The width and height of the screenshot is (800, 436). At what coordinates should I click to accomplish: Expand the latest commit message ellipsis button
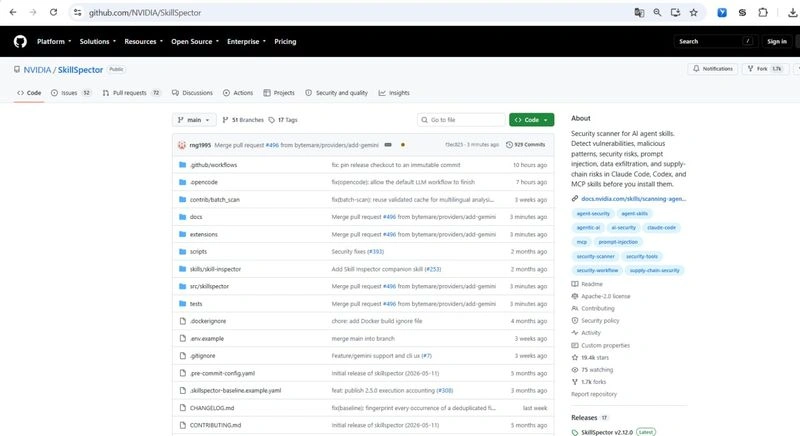pyautogui.click(x=388, y=145)
